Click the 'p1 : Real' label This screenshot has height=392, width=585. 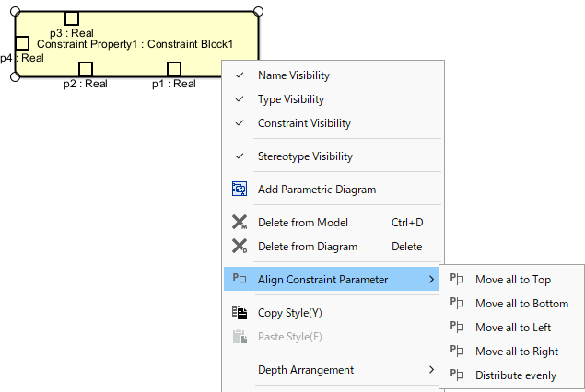click(174, 84)
